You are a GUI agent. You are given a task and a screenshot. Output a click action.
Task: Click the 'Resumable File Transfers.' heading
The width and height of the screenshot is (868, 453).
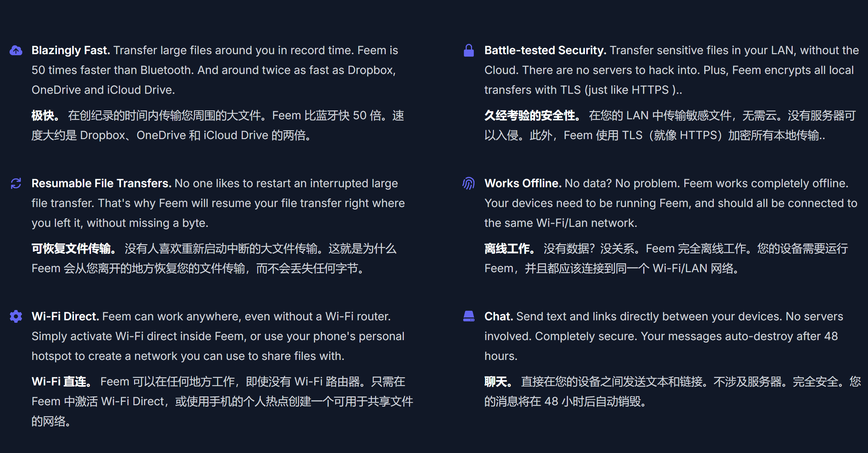101,183
